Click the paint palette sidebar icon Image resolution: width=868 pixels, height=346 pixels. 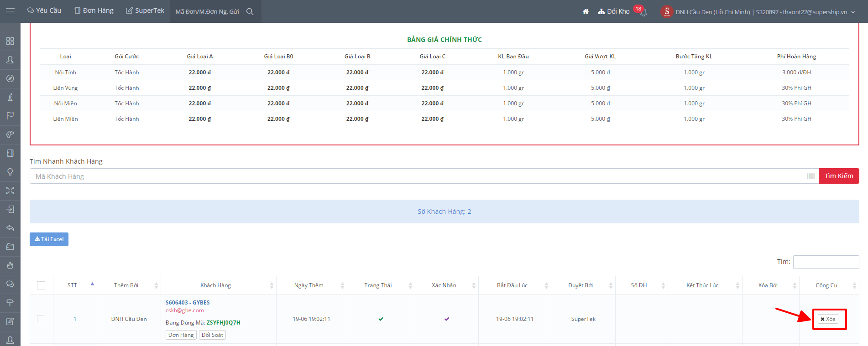tap(10, 134)
